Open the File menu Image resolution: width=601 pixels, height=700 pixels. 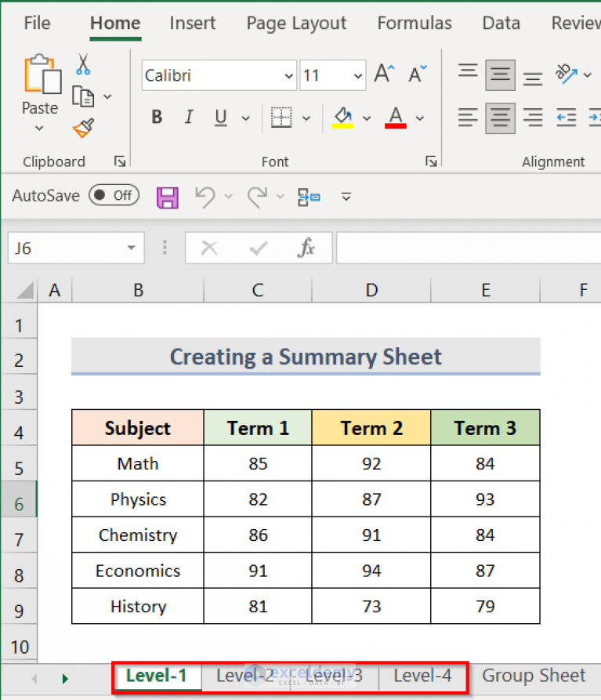point(37,24)
